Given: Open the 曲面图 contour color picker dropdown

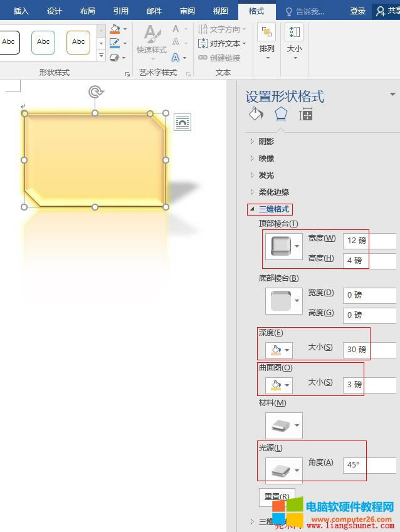Looking at the screenshot, I should [279, 385].
